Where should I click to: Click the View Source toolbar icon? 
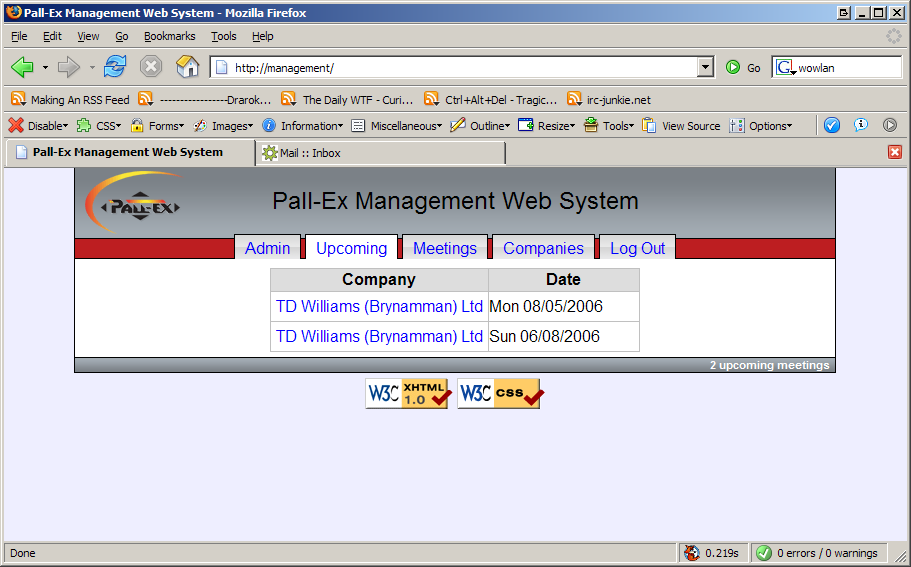[649, 125]
